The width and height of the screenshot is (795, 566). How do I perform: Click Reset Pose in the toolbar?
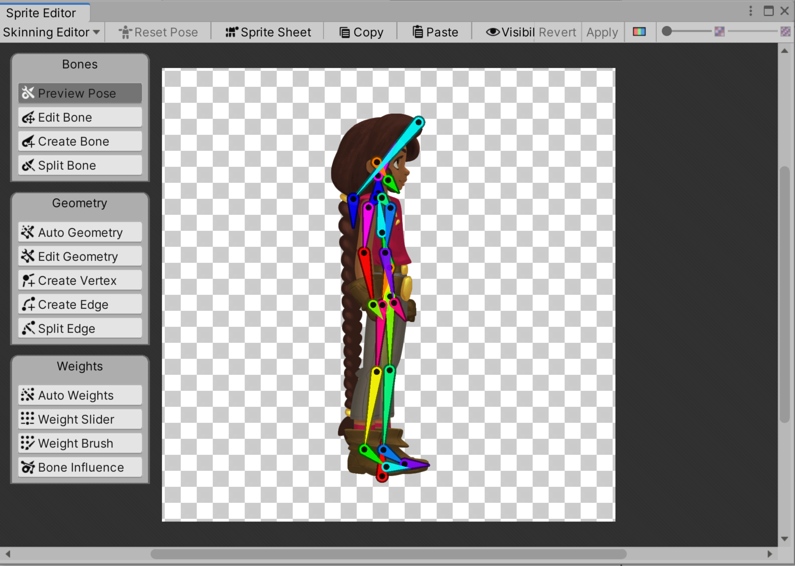coord(158,32)
